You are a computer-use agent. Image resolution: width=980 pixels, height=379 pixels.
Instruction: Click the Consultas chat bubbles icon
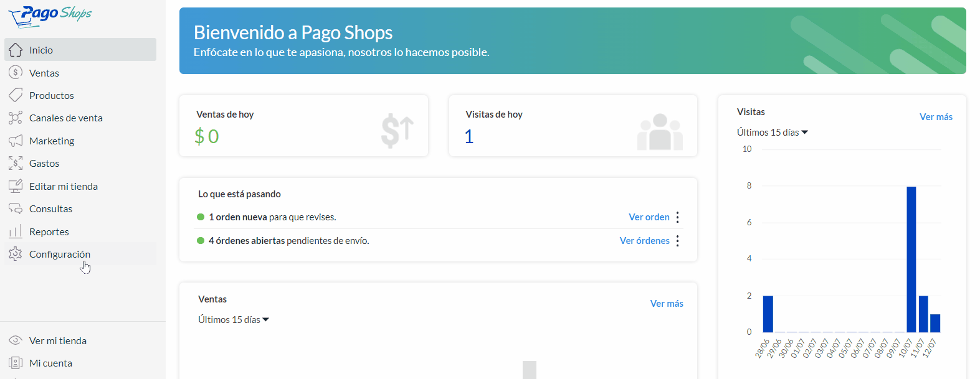point(16,208)
